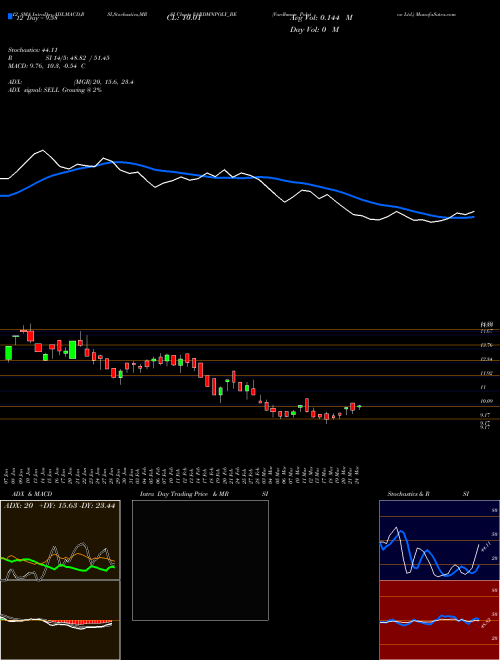Screen dimensions: 500x660
Task: Click the '44.11' label on Stochastics panel
Action: 484,548
